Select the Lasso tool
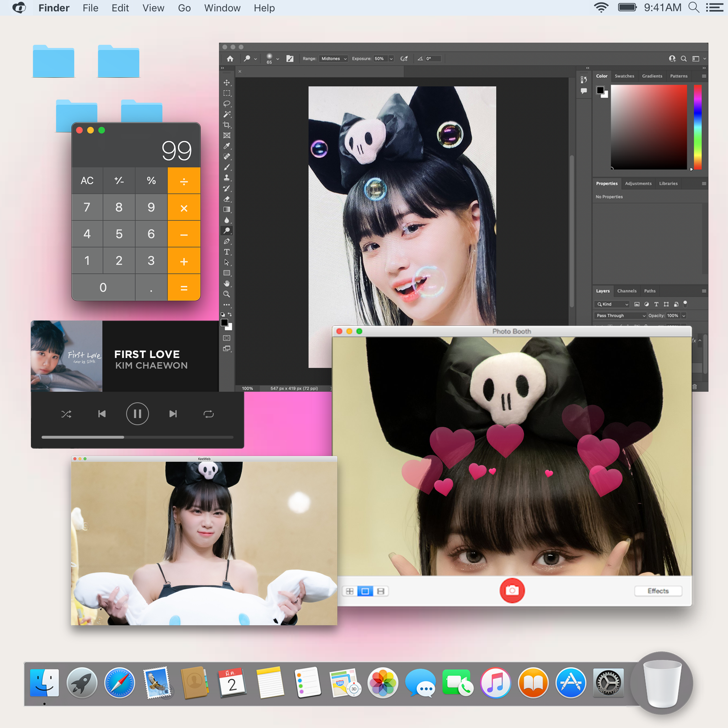 pyautogui.click(x=226, y=104)
